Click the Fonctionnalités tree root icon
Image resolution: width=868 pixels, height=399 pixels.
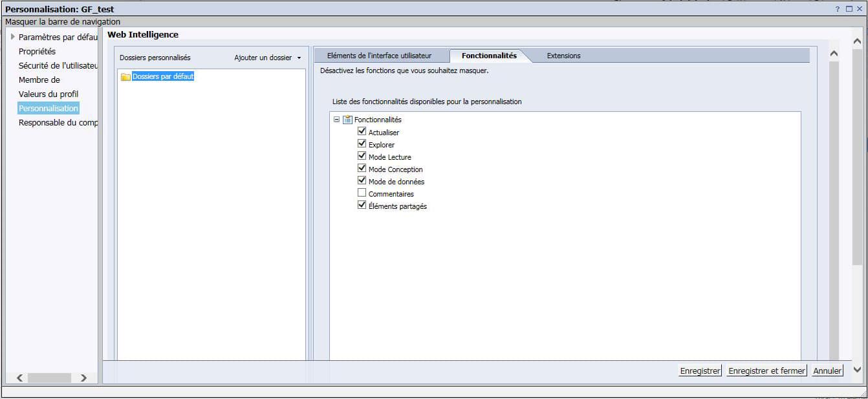[x=347, y=120]
